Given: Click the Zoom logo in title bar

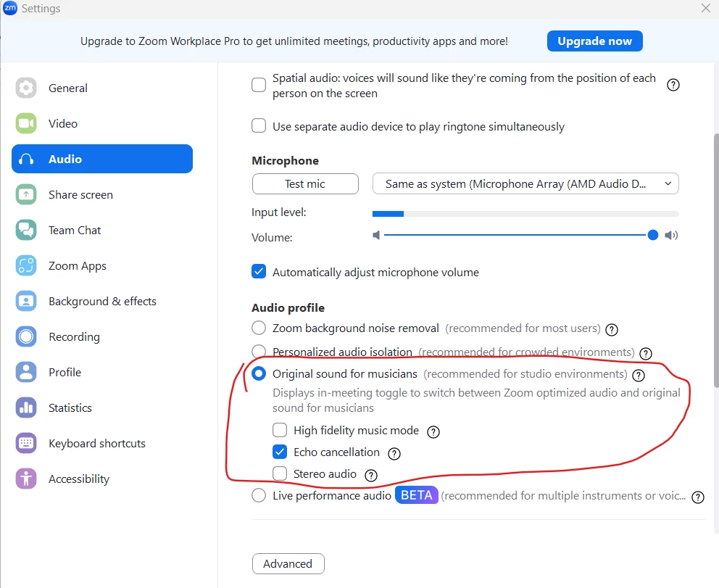Looking at the screenshot, I should pos(10,8).
